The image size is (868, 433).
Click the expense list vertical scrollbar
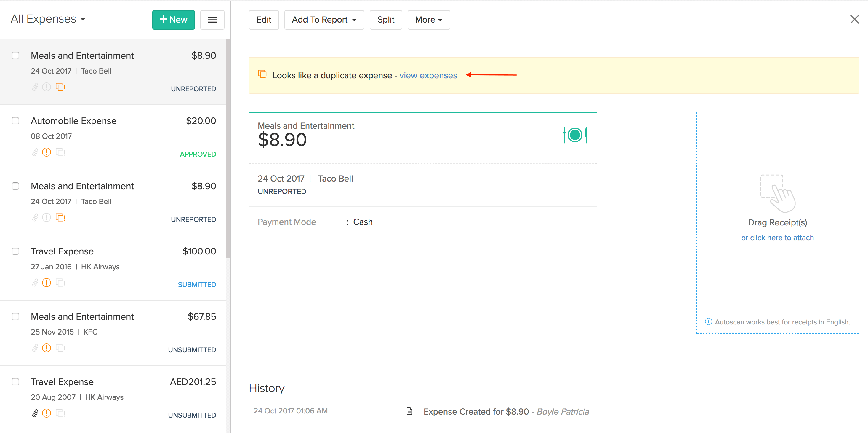click(x=228, y=148)
